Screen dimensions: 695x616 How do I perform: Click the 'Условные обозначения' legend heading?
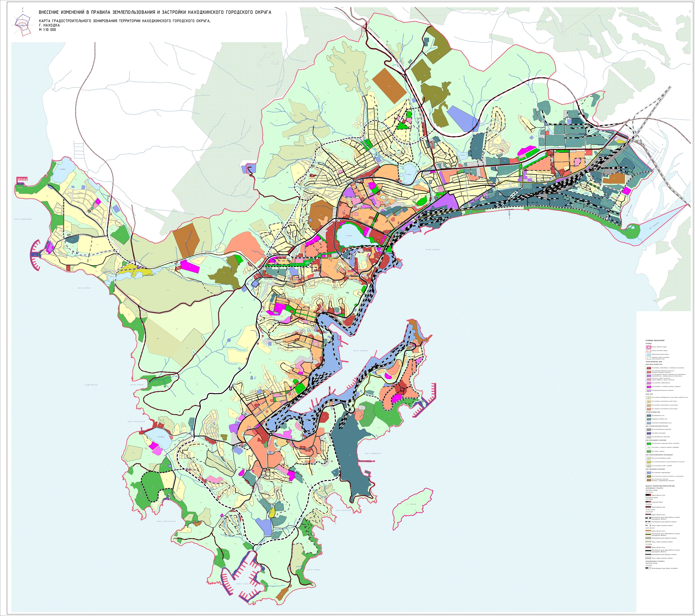point(655,341)
